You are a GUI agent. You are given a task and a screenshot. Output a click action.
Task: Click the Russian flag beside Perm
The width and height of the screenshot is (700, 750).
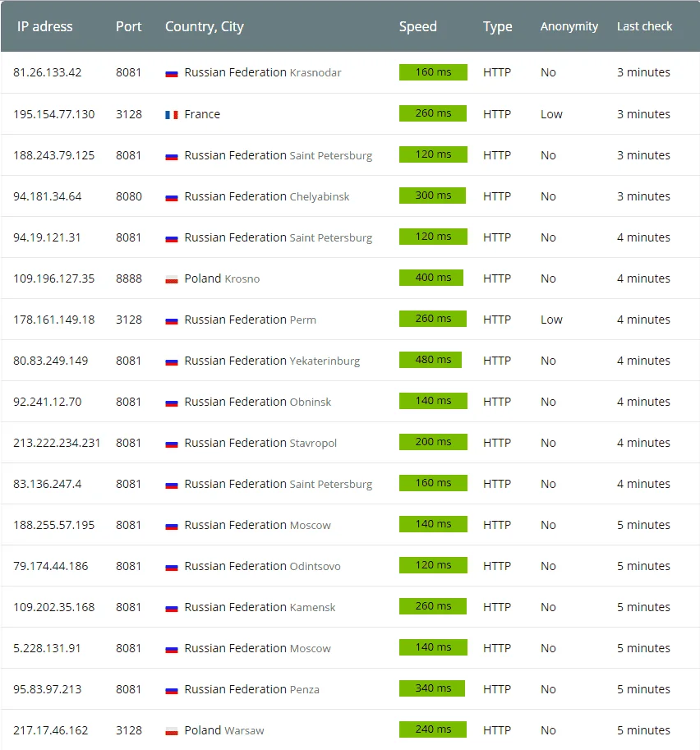[x=171, y=320]
